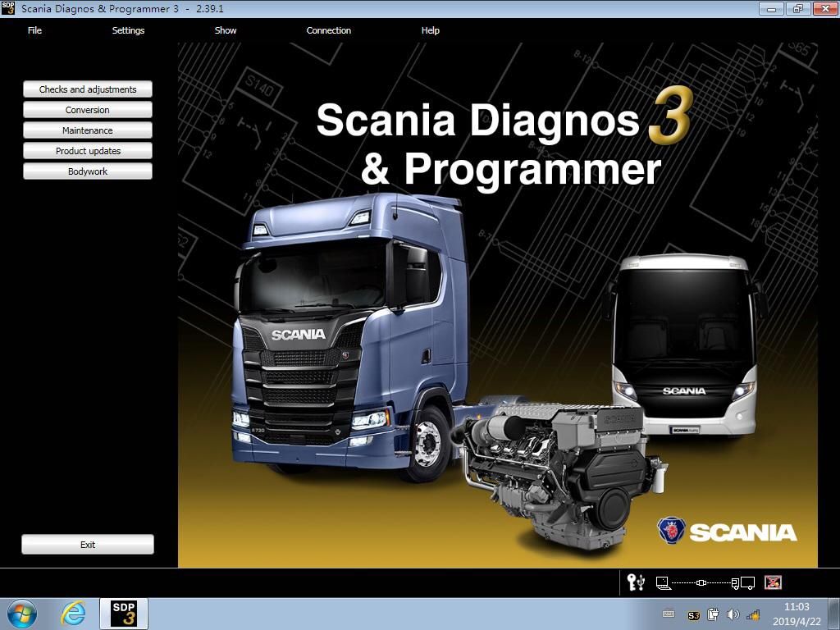Open the File menu
This screenshot has width=840, height=630.
click(34, 30)
